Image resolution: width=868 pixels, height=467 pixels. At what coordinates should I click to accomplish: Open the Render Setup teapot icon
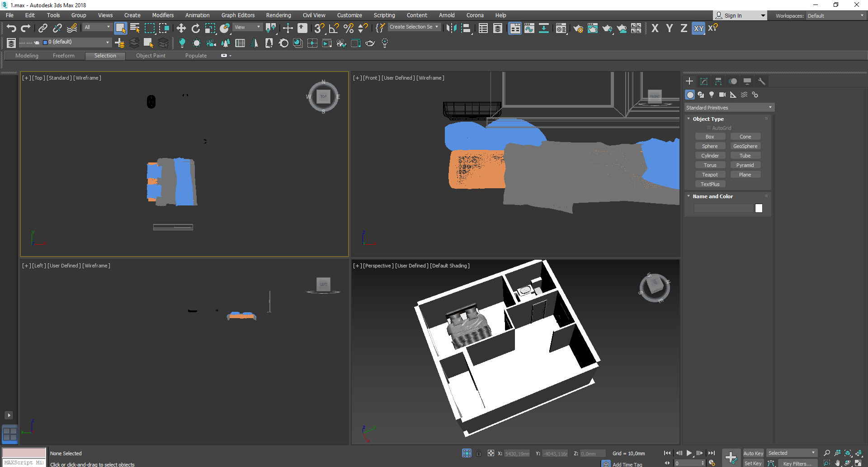coord(578,29)
